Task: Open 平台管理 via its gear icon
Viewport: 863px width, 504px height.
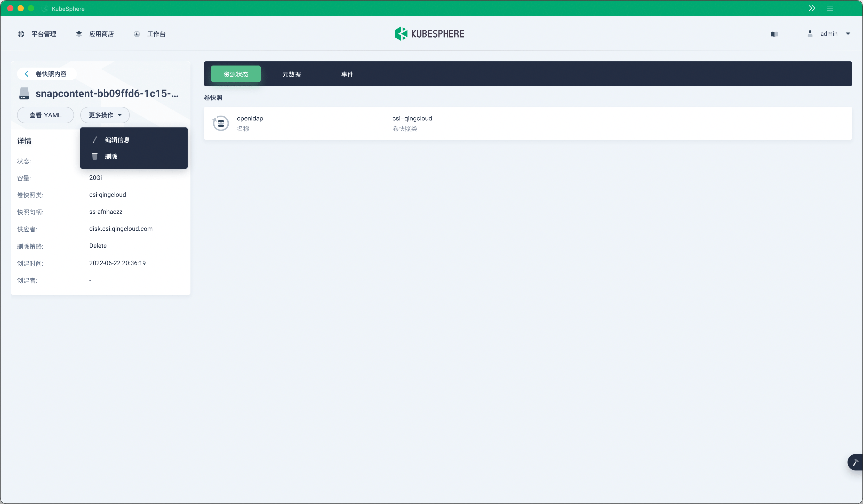Action: coord(21,34)
